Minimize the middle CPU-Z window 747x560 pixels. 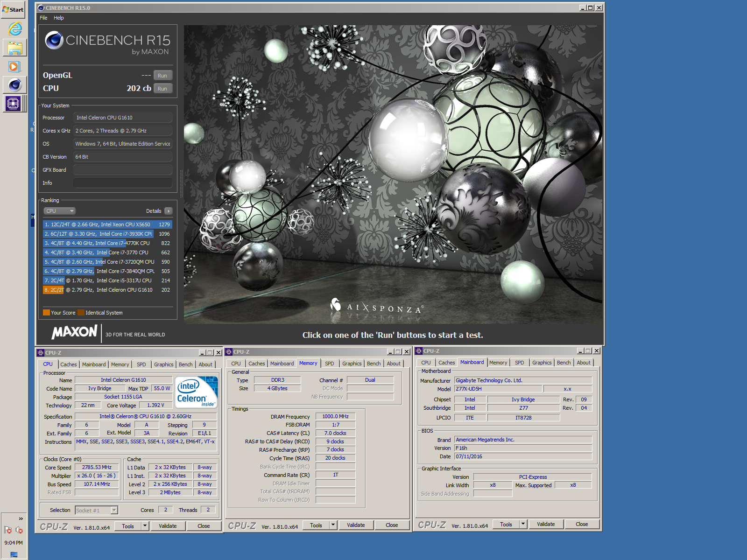click(x=390, y=352)
